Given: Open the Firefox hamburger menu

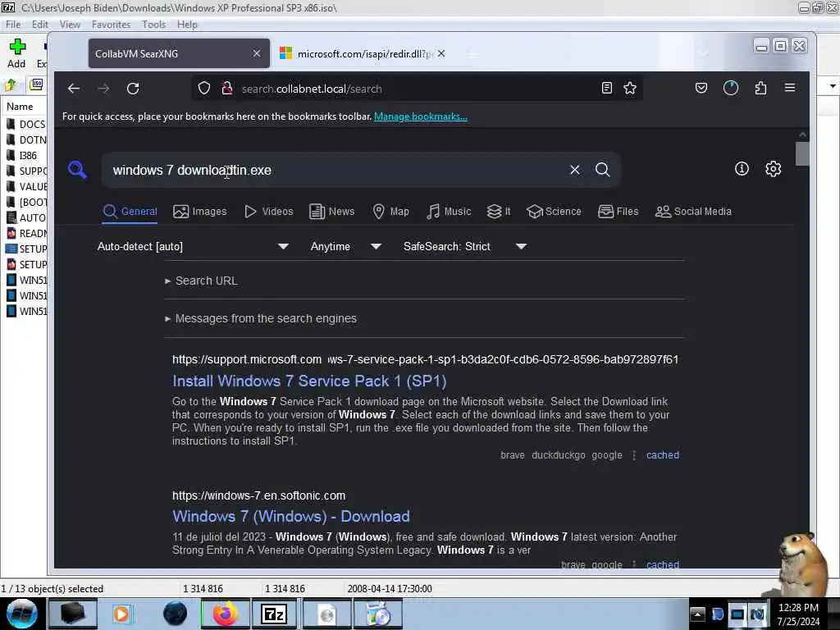Looking at the screenshot, I should [x=790, y=88].
